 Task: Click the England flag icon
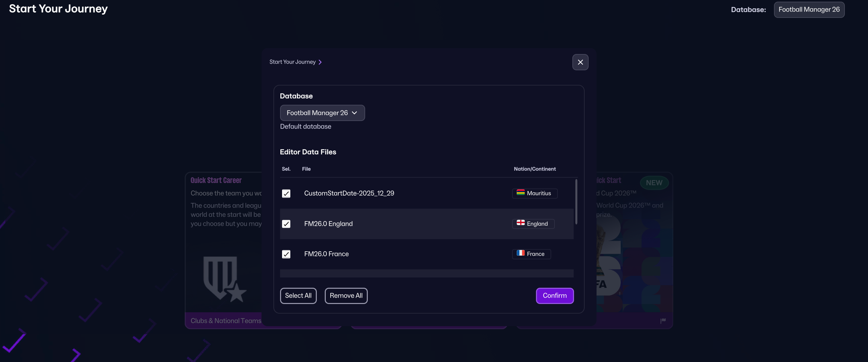tap(521, 223)
